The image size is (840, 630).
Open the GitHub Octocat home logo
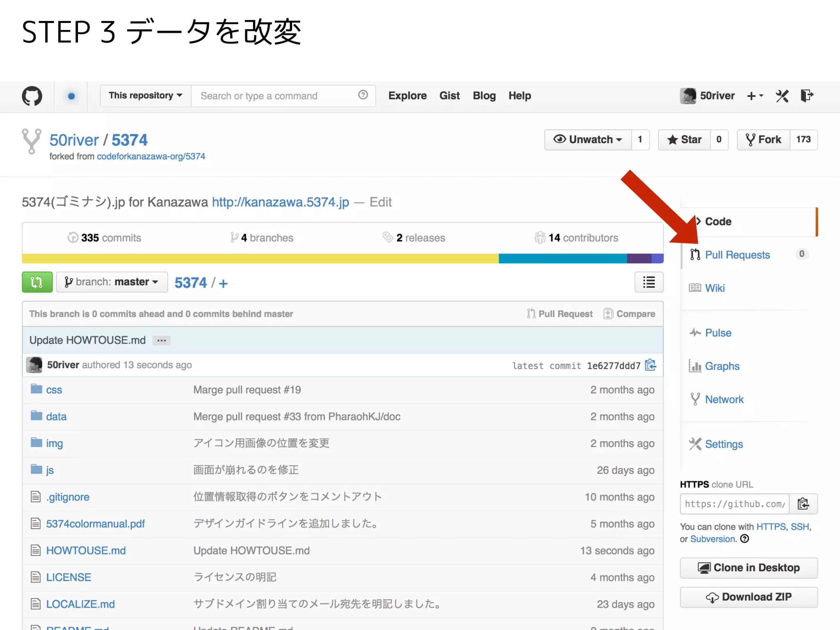click(32, 96)
